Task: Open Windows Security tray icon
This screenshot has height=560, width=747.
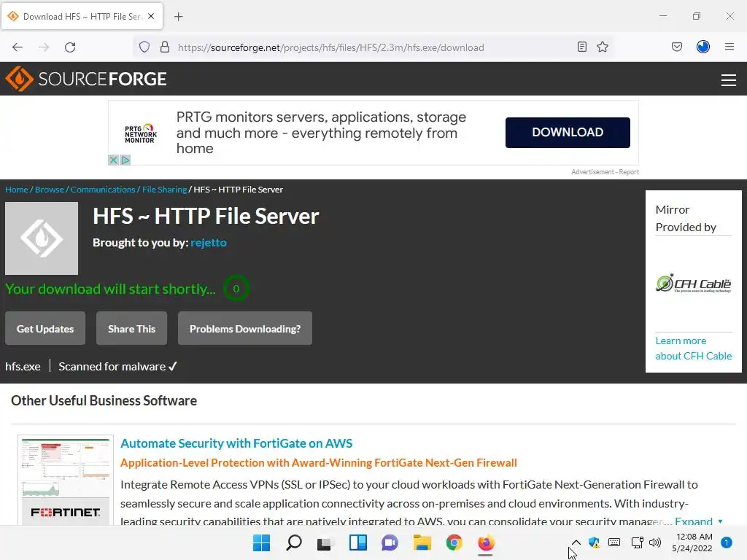Action: point(594,542)
